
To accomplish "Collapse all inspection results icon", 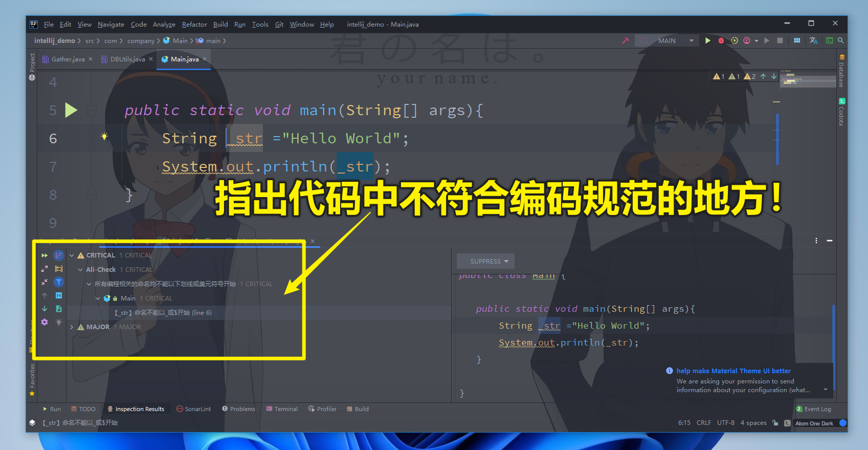I will (44, 282).
